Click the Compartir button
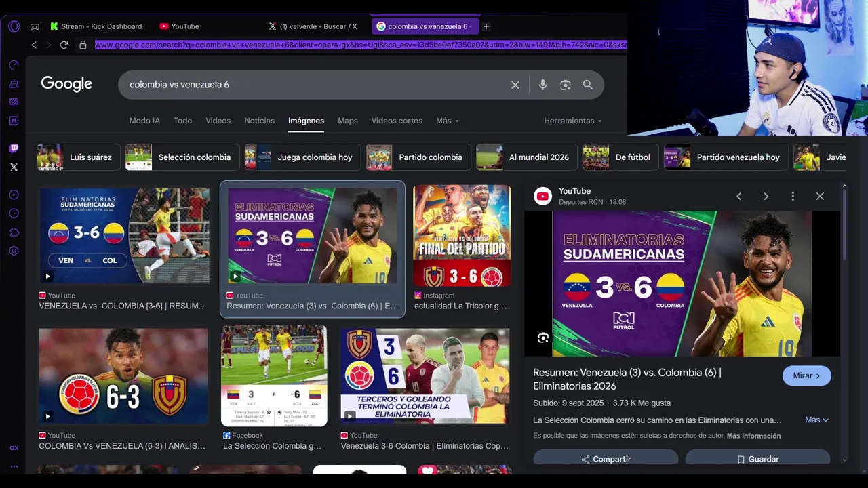Image resolution: width=868 pixels, height=488 pixels. tap(606, 459)
